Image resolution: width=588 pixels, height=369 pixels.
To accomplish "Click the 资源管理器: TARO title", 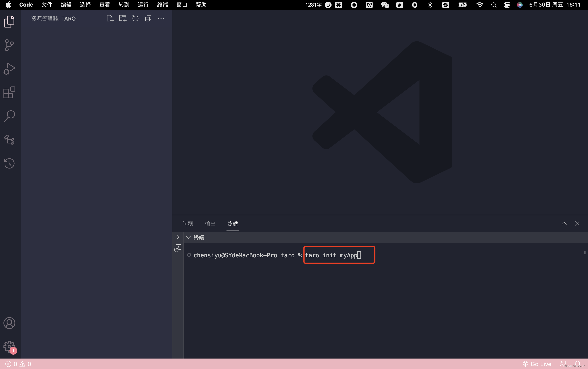I will coord(53,18).
